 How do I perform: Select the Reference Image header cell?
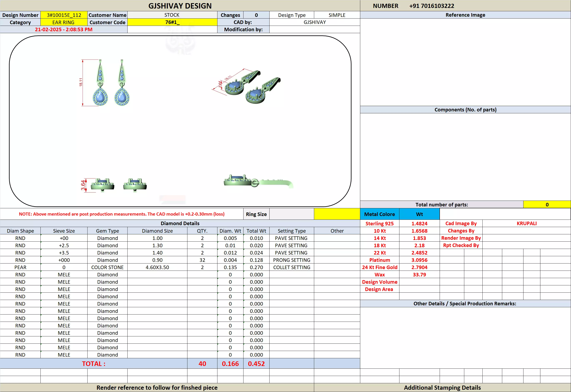point(465,15)
